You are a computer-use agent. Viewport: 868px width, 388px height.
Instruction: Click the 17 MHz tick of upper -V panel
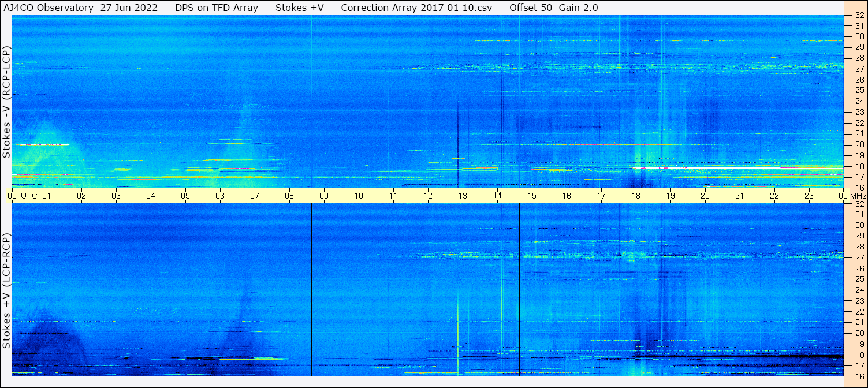coord(859,177)
